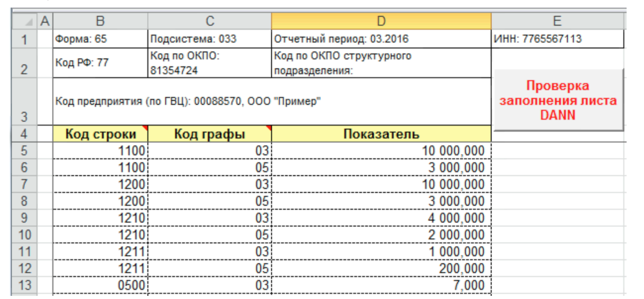Select column D header
Screen dimensions: 644x299
381,21
